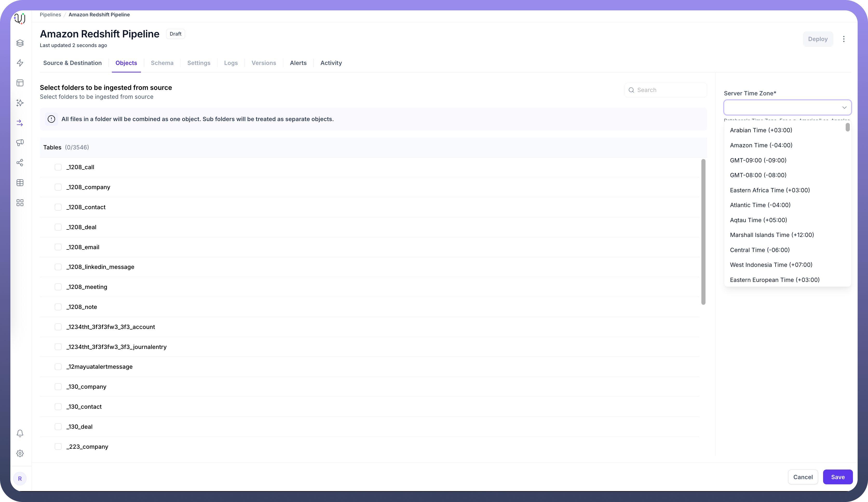
Task: Open the three-dot menu next to Deploy
Action: (x=844, y=39)
